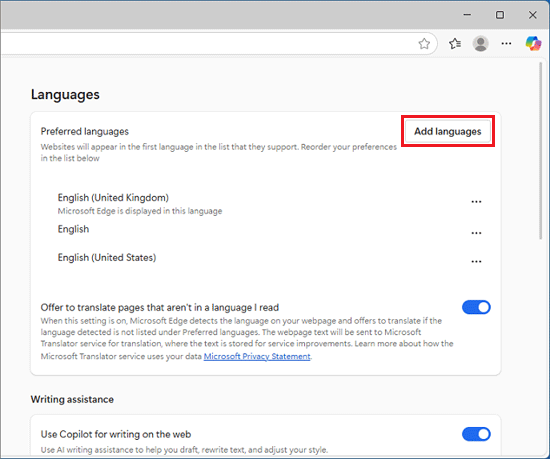Viewport: 550px width, 459px height.
Task: Toggle Offer to translate pages switch
Action: 476,307
